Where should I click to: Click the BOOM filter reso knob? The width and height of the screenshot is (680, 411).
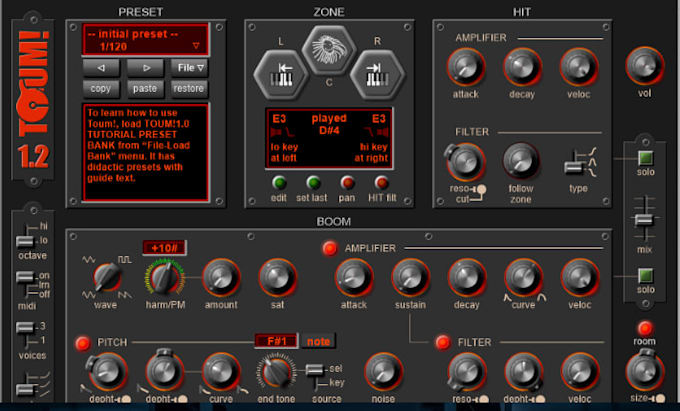[467, 372]
